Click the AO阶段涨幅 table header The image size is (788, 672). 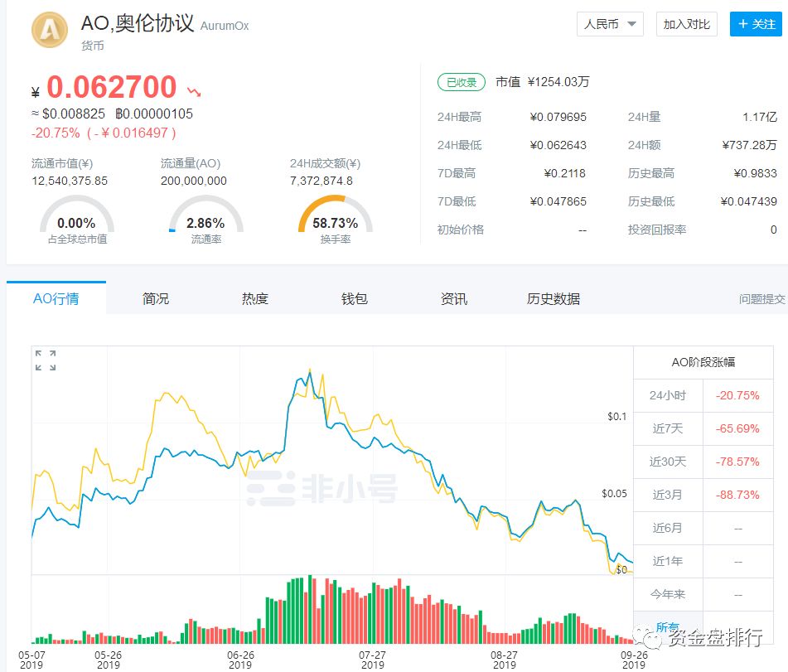[703, 362]
